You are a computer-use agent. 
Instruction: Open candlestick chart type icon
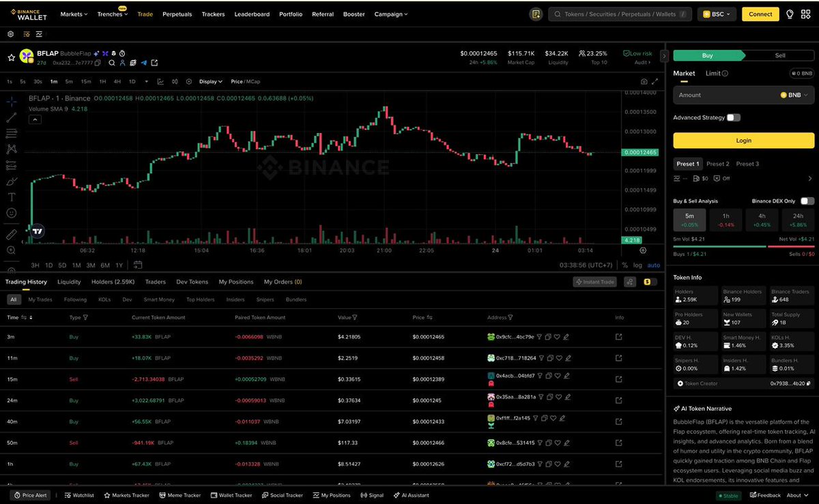point(174,81)
